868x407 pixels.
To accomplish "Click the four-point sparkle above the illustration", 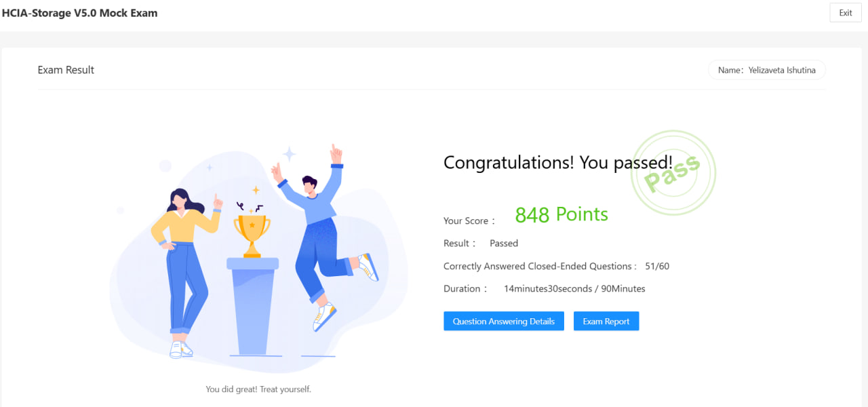I will [290, 155].
